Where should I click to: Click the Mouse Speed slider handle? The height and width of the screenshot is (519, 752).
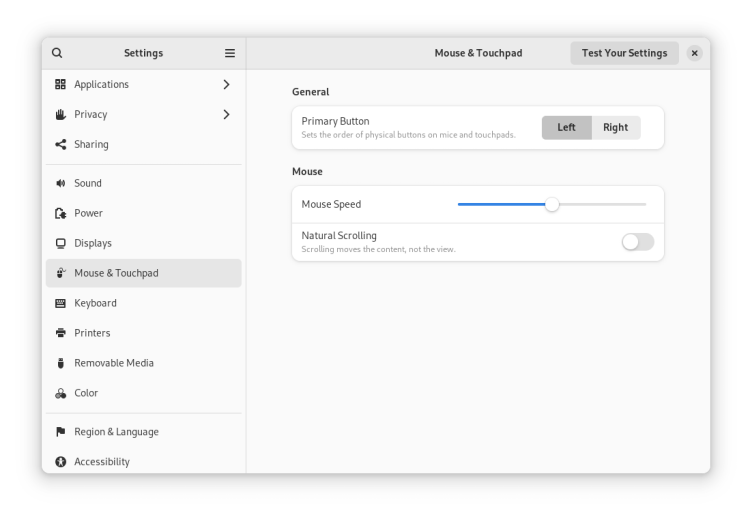pyautogui.click(x=552, y=204)
